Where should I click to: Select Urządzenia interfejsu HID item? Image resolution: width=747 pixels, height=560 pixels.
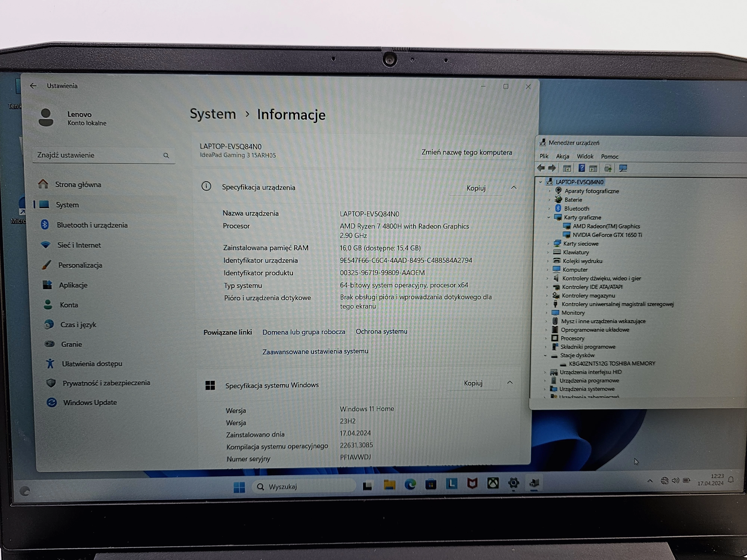click(x=590, y=372)
